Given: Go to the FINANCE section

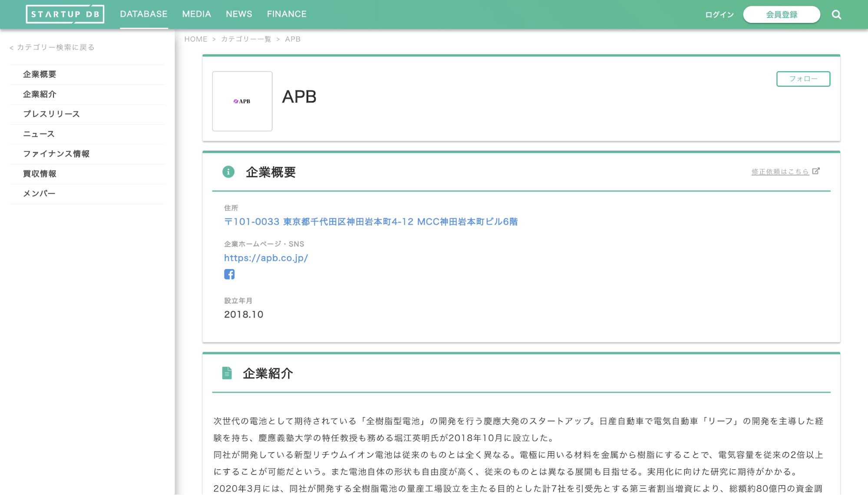Looking at the screenshot, I should tap(287, 14).
